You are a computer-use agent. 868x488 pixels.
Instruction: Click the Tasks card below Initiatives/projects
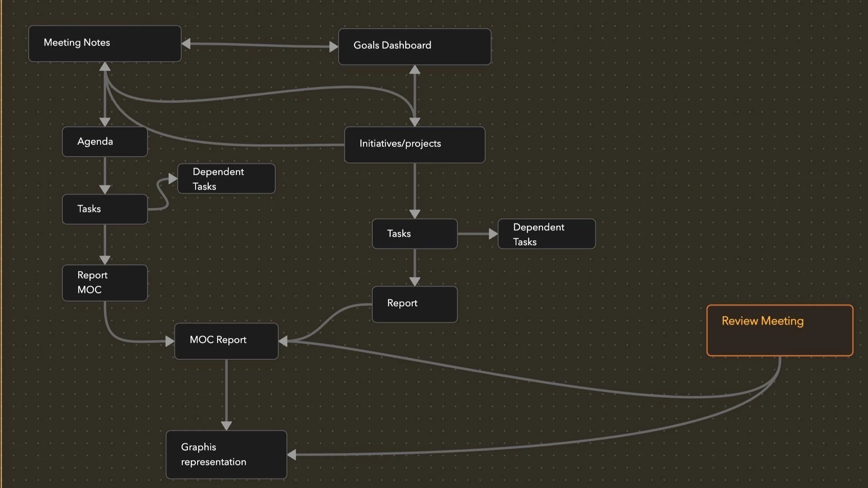pyautogui.click(x=414, y=234)
